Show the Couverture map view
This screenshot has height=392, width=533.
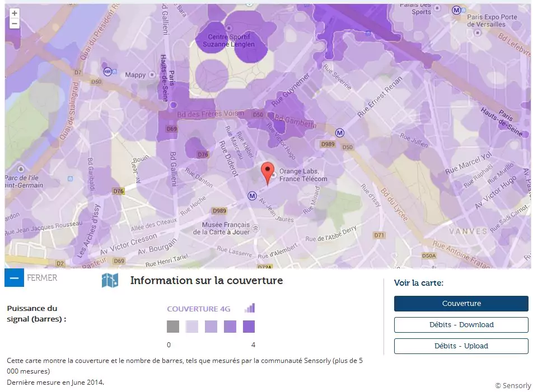coord(461,304)
